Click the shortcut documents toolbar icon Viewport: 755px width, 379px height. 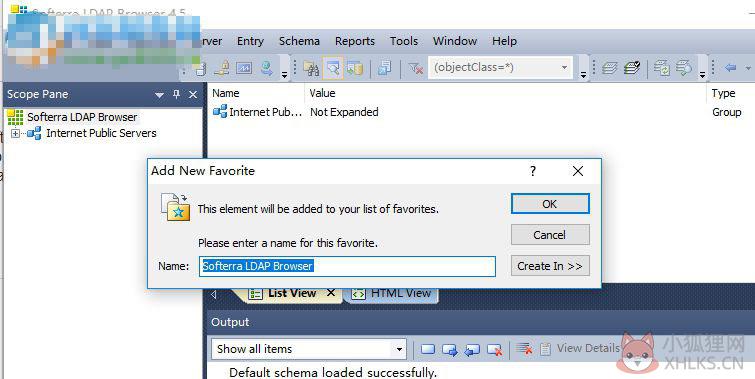click(x=385, y=68)
